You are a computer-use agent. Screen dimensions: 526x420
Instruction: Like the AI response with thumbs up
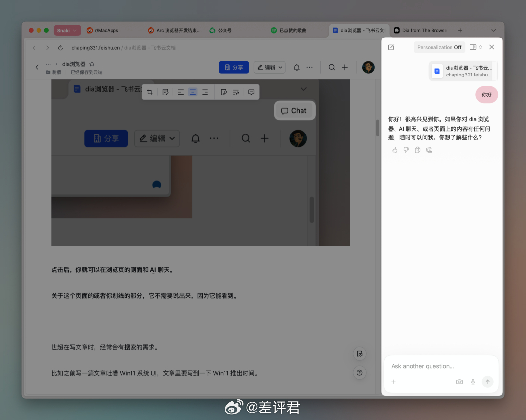pyautogui.click(x=395, y=150)
